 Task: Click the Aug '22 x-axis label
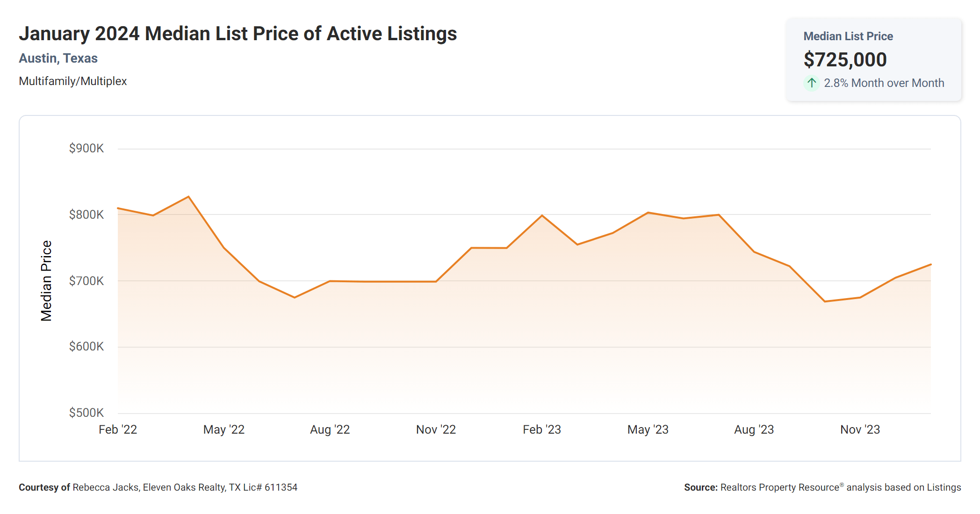click(x=330, y=429)
